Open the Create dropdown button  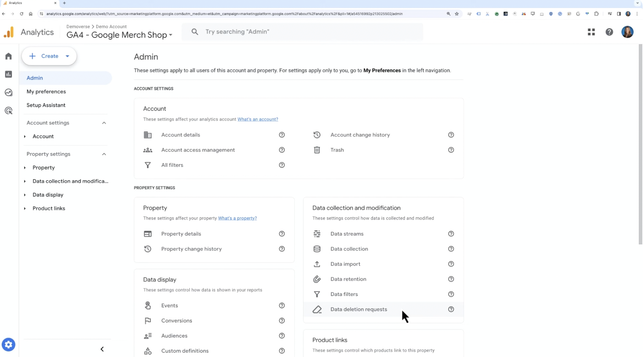click(x=49, y=56)
